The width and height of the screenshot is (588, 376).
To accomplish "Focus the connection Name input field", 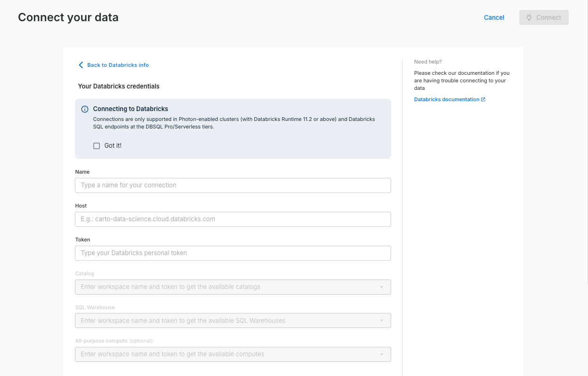I will tap(233, 185).
